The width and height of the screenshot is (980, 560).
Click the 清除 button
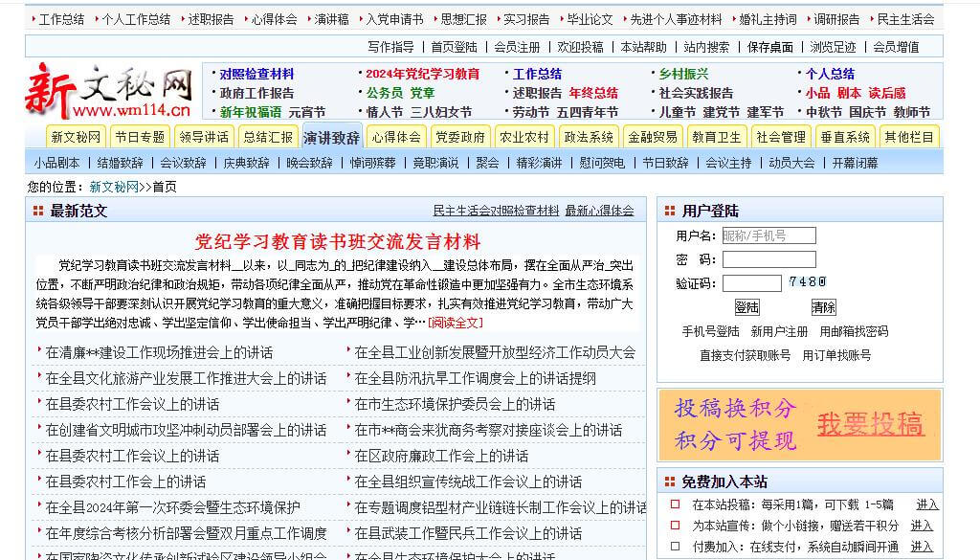pos(823,307)
